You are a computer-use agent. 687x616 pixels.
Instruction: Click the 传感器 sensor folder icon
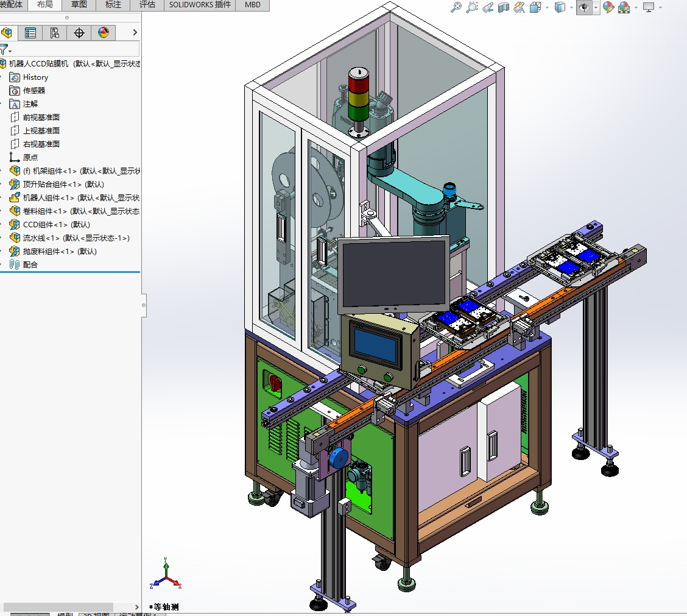point(15,91)
